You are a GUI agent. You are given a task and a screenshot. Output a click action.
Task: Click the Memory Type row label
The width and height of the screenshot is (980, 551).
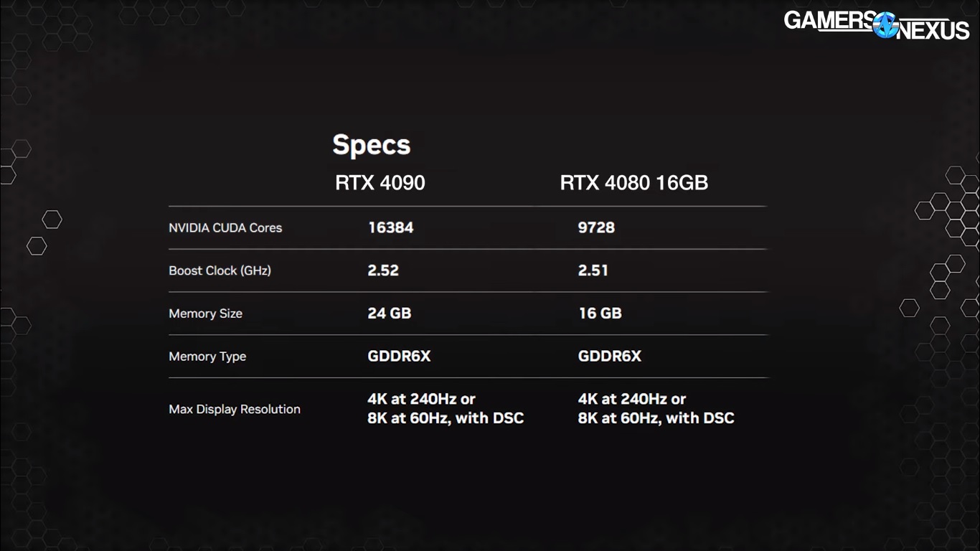coord(207,357)
